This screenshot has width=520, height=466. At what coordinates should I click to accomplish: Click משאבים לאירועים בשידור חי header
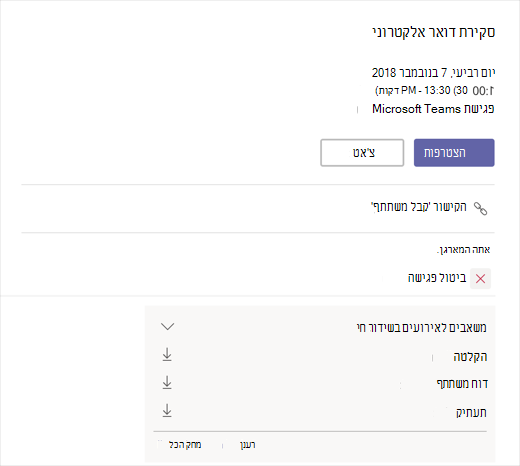pyautogui.click(x=421, y=327)
